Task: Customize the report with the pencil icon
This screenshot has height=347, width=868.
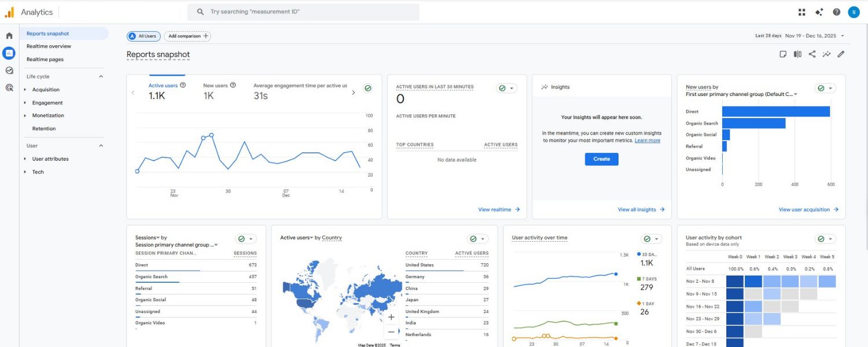Action: click(841, 53)
